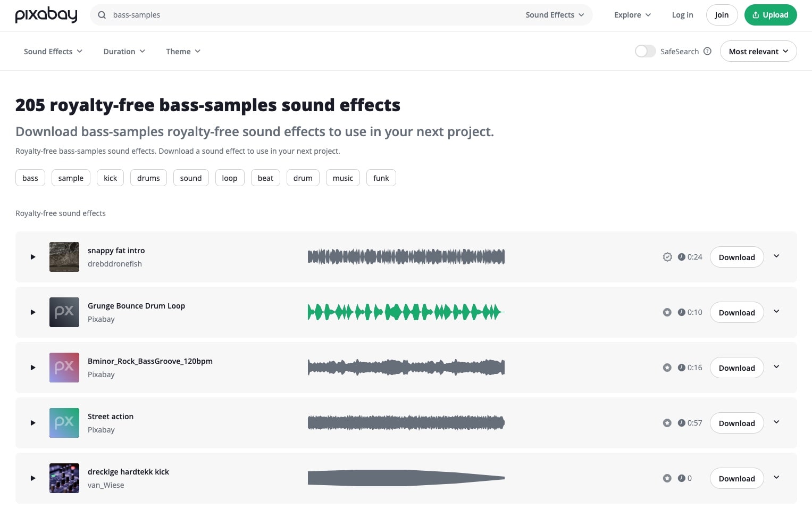Open the "Most relevant" sort dropdown

coord(758,51)
